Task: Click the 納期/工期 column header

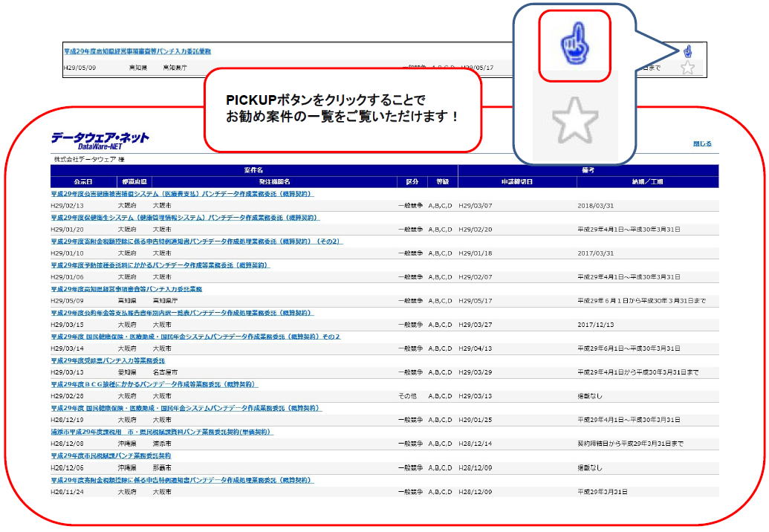Action: click(x=647, y=182)
